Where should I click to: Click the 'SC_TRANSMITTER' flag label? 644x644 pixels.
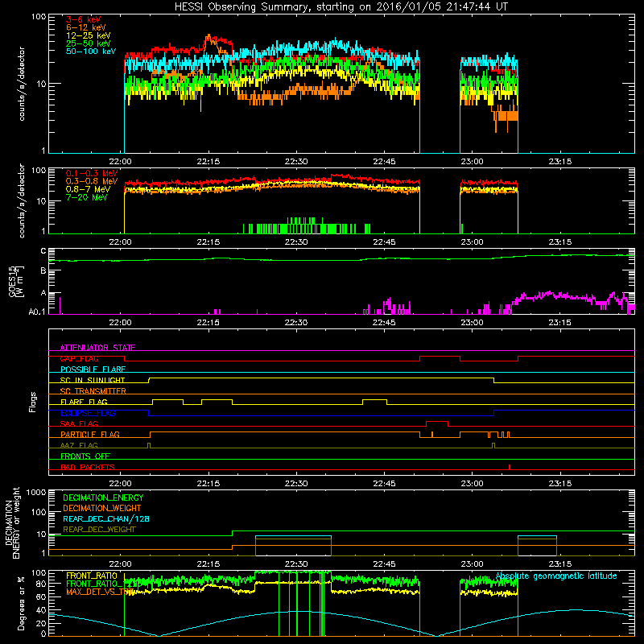click(93, 391)
